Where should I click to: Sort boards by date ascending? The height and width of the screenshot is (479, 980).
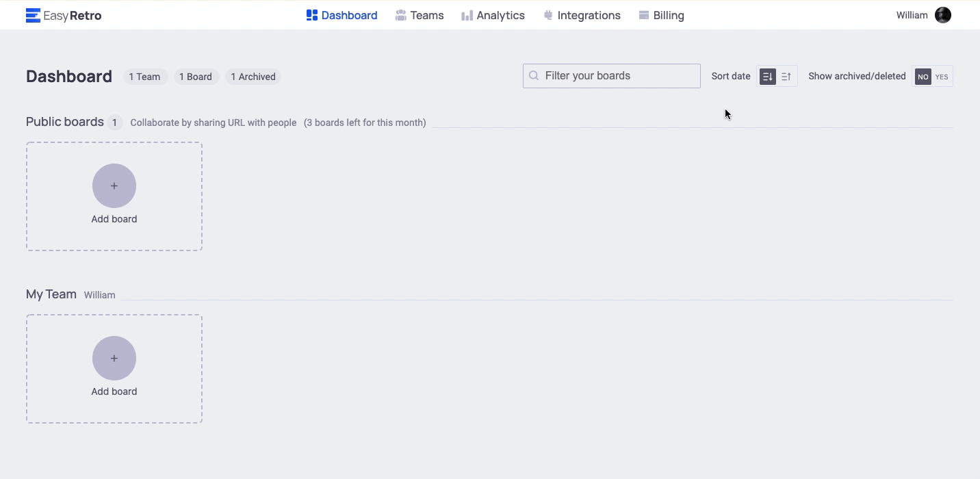pos(786,77)
